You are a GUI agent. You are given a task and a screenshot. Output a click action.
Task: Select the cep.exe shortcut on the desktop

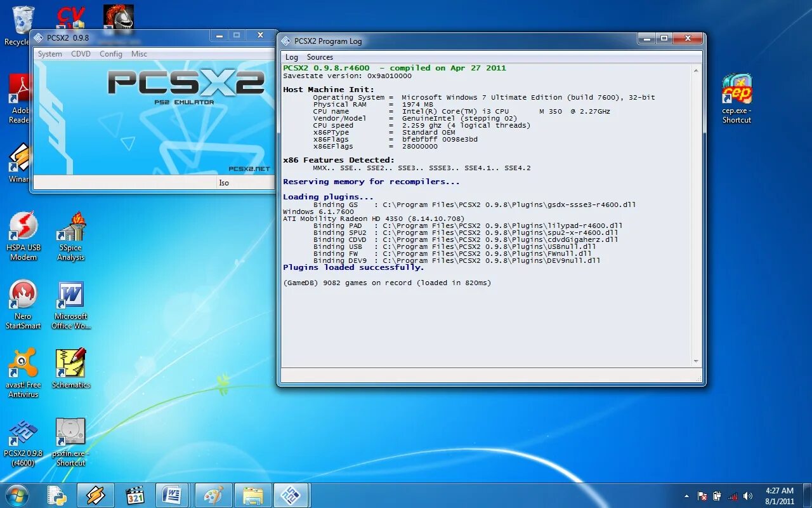click(x=737, y=99)
